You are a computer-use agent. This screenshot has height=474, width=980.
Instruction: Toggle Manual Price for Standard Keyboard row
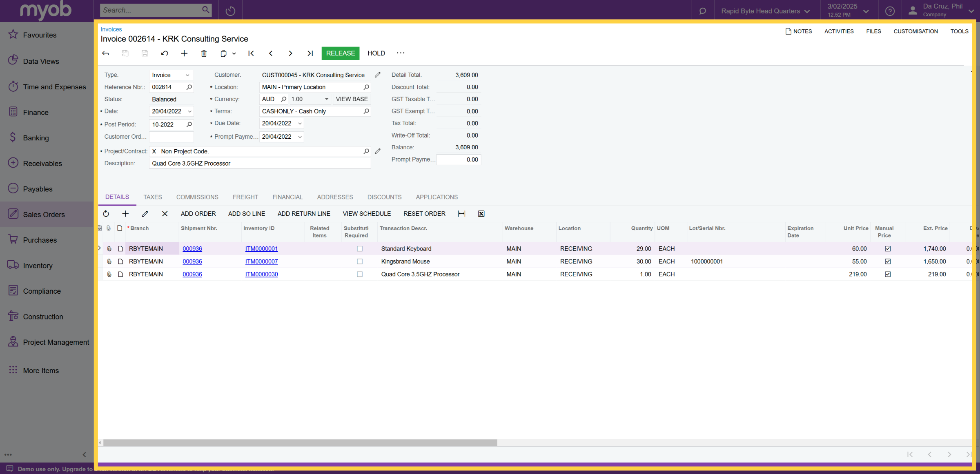pos(888,249)
